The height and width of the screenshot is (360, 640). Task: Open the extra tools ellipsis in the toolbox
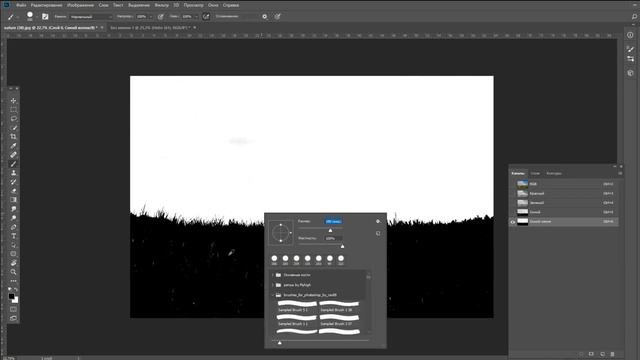click(x=13, y=281)
